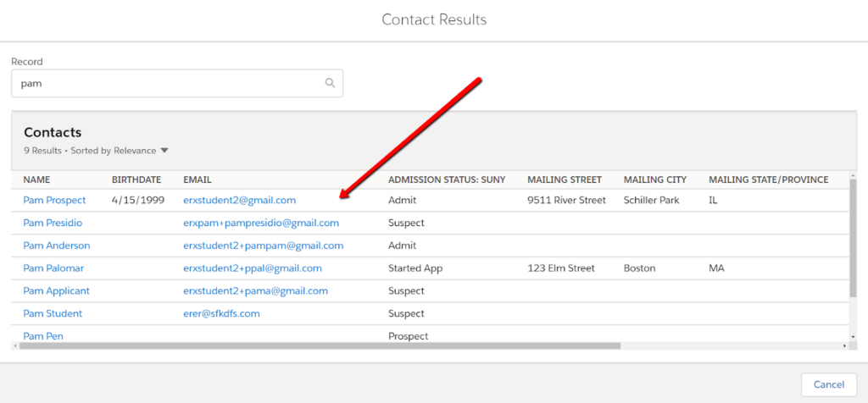This screenshot has width=868, height=403.
Task: Click the Record search input field
Action: click(x=170, y=84)
